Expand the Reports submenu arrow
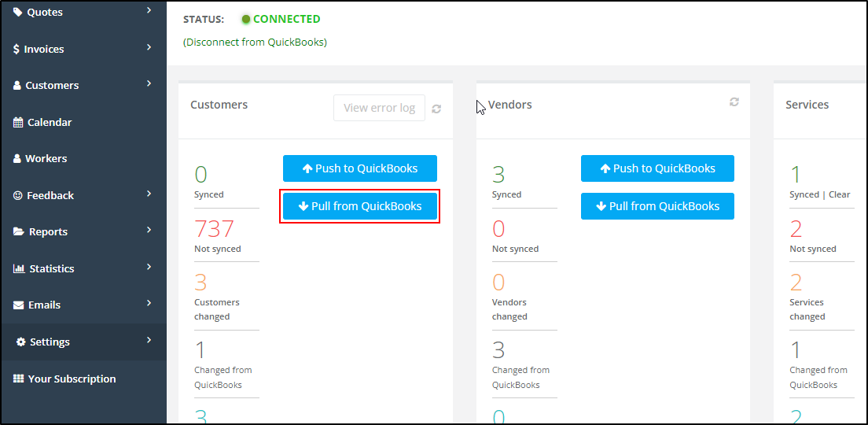 [149, 230]
